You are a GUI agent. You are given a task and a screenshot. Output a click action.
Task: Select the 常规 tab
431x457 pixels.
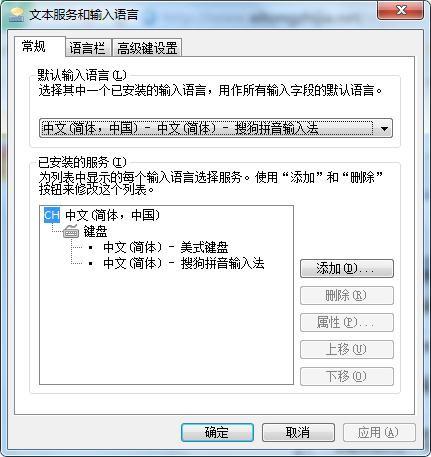pos(33,46)
